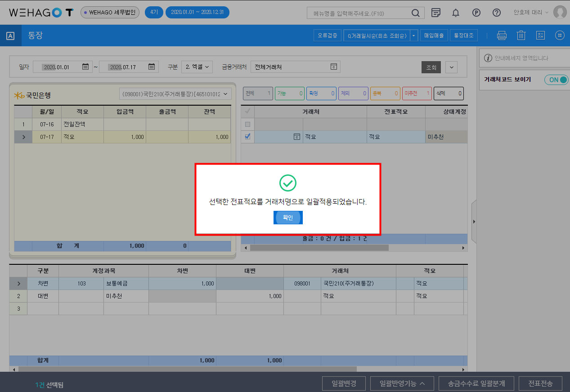The height and width of the screenshot is (392, 570).
Task: Click the circled P point icon
Action: 476,13
